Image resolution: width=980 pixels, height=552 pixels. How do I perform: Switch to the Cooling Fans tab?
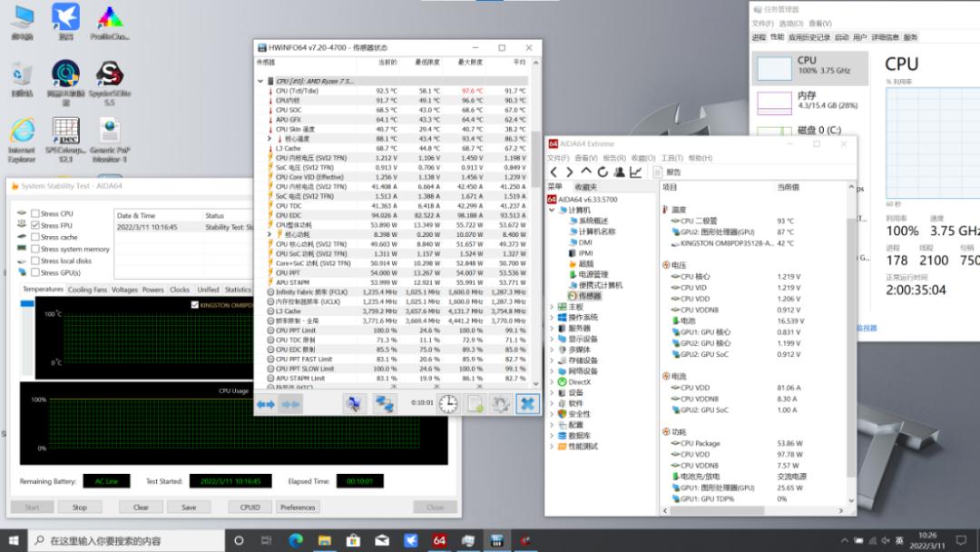pos(87,290)
